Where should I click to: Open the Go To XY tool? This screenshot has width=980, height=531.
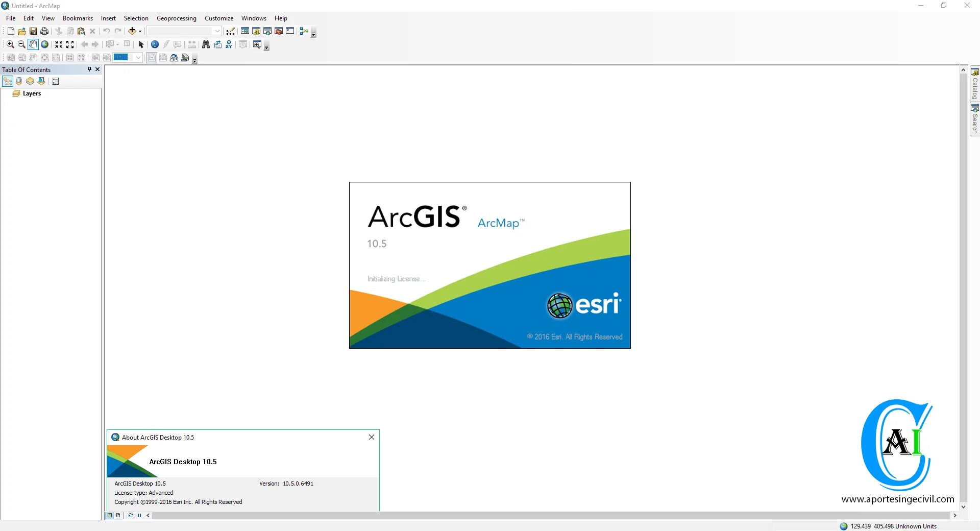(229, 44)
